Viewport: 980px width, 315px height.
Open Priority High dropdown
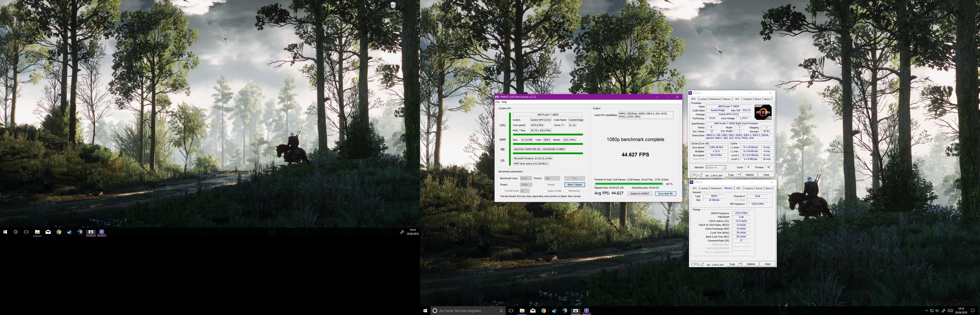pyautogui.click(x=552, y=178)
